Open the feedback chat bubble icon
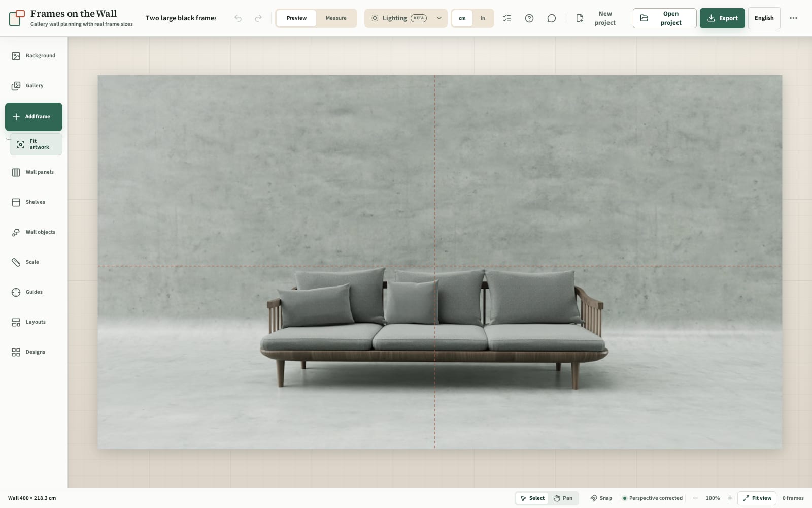Image resolution: width=812 pixels, height=508 pixels. coord(552,18)
